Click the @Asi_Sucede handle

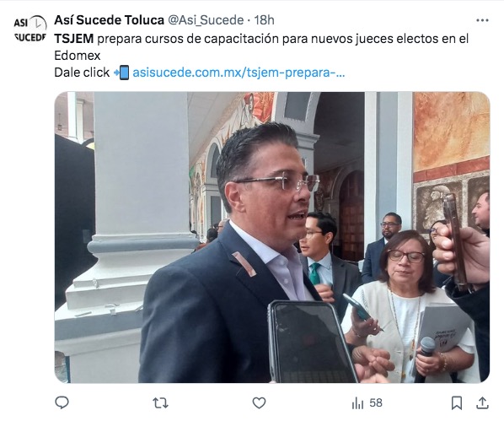[x=206, y=20]
